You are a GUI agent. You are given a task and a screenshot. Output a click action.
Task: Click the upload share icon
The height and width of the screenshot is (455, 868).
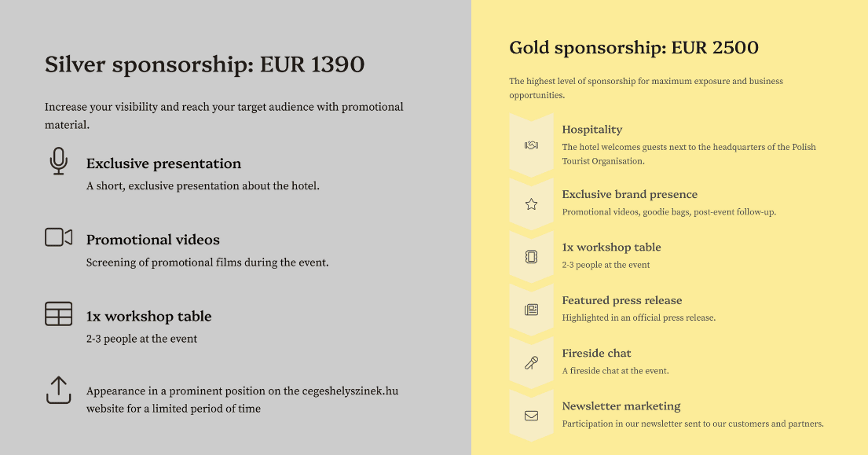58,391
